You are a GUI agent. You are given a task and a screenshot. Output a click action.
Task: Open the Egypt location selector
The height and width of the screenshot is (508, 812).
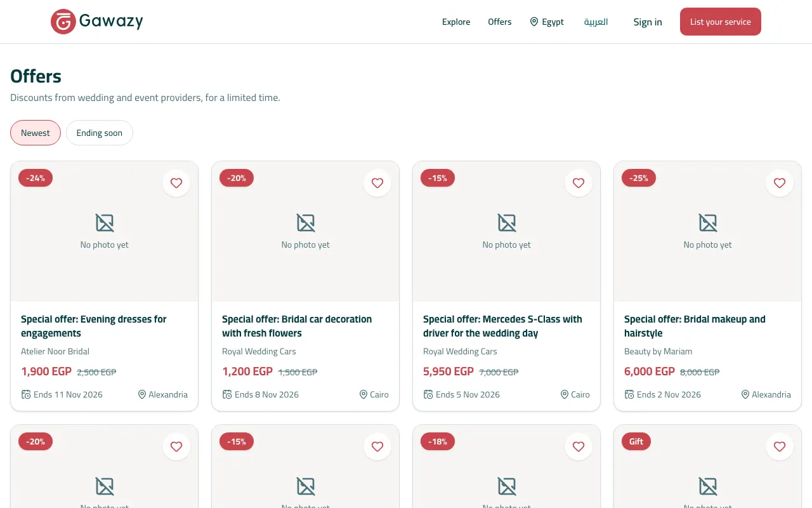point(547,22)
